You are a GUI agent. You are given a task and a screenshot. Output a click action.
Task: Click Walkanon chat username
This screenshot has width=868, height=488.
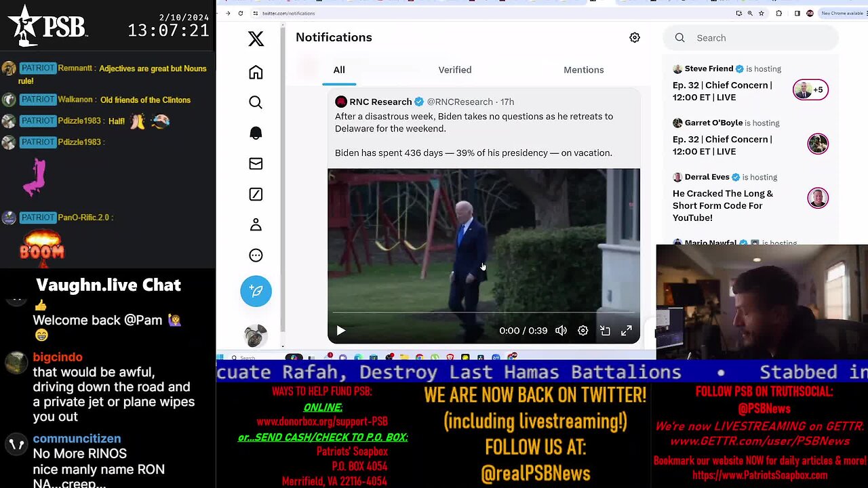pyautogui.click(x=75, y=100)
